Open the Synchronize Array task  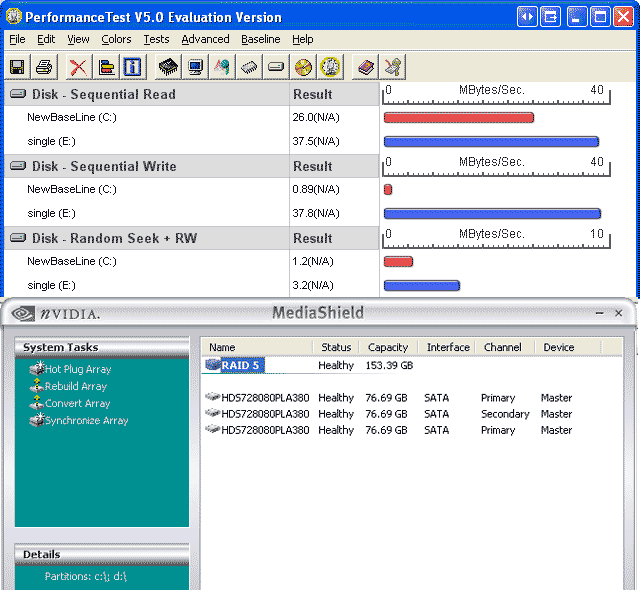tap(86, 421)
